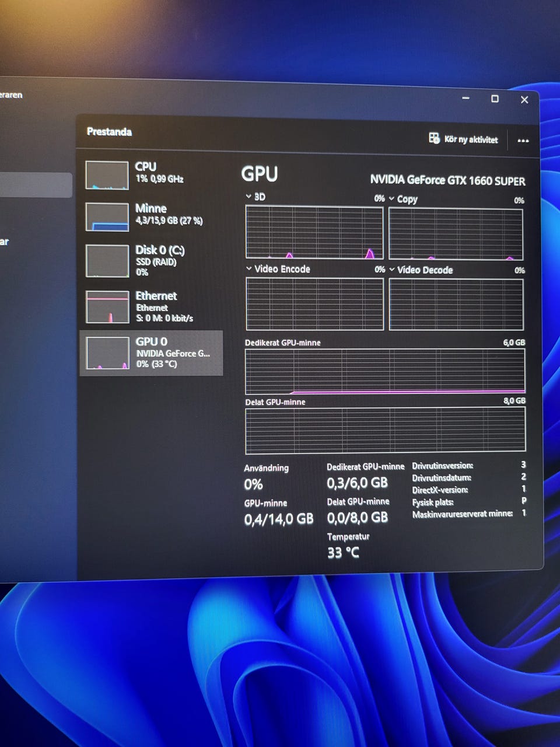Click 'S: 0 M: 0 kbit/s' under Ethernet

[164, 318]
